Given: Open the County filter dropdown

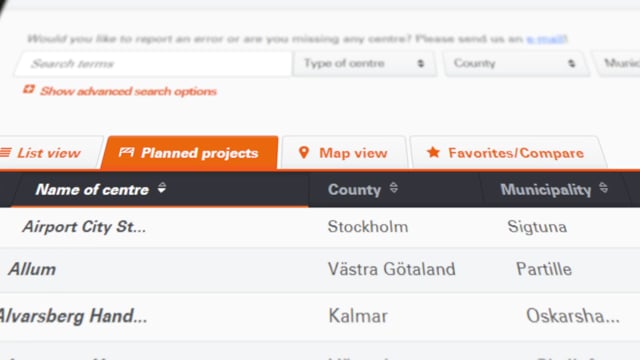Looking at the screenshot, I should 516,64.
